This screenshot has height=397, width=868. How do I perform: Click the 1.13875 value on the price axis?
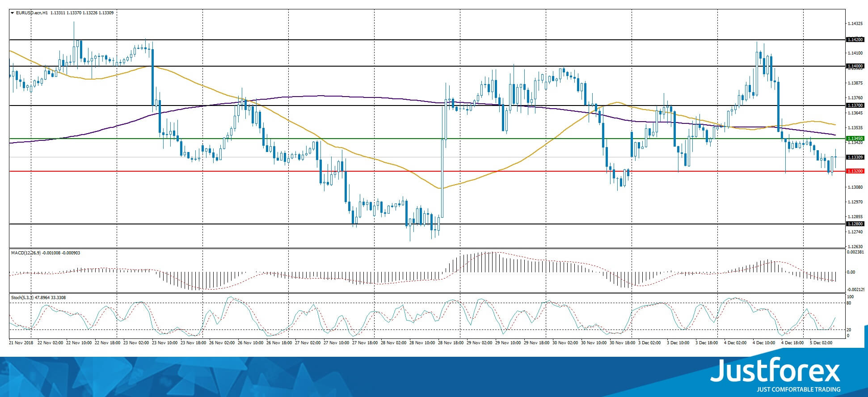click(855, 83)
